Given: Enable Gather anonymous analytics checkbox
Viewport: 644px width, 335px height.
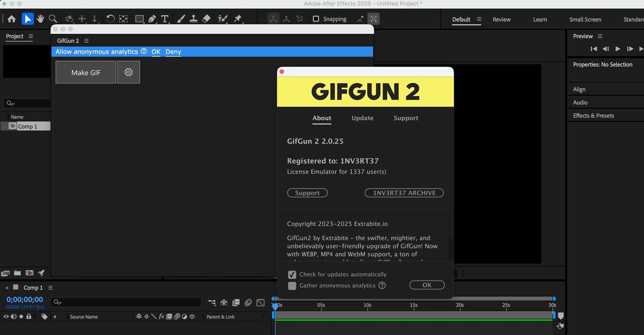Looking at the screenshot, I should [x=292, y=286].
